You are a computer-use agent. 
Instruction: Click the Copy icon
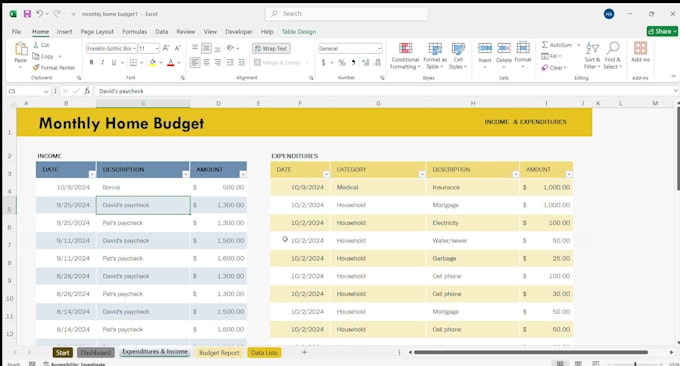(x=36, y=56)
